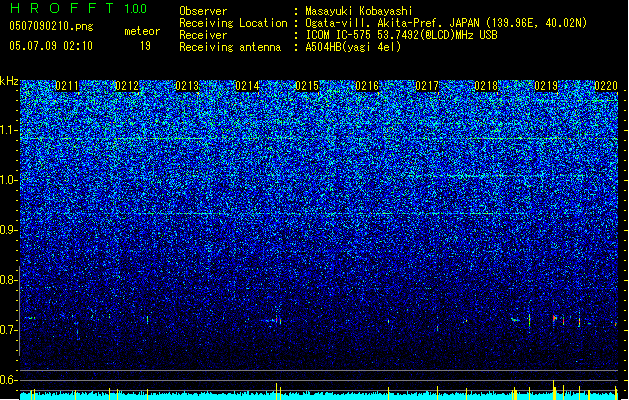Screen dimensions: 629x400
Task: Click the 0211 time marker
Action: (x=67, y=86)
